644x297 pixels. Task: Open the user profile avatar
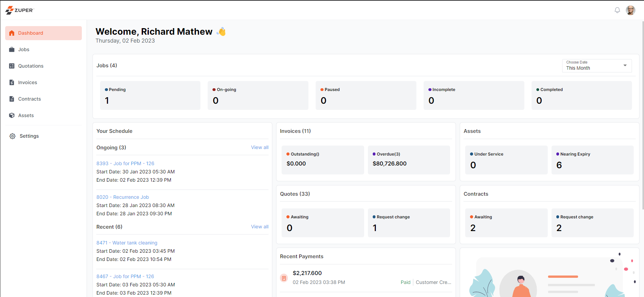coord(630,10)
